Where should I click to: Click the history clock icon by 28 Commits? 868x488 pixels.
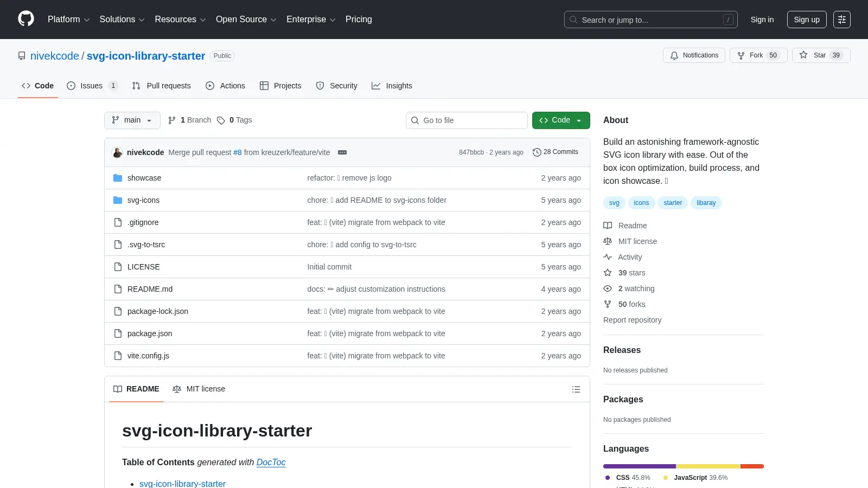tap(537, 152)
